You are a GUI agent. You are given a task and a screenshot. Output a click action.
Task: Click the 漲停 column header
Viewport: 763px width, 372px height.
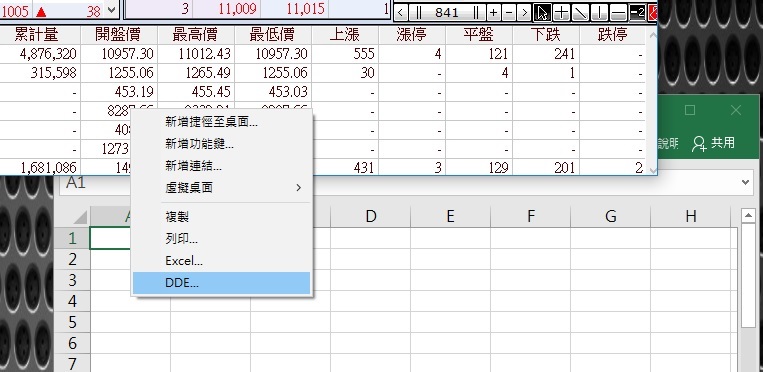412,35
